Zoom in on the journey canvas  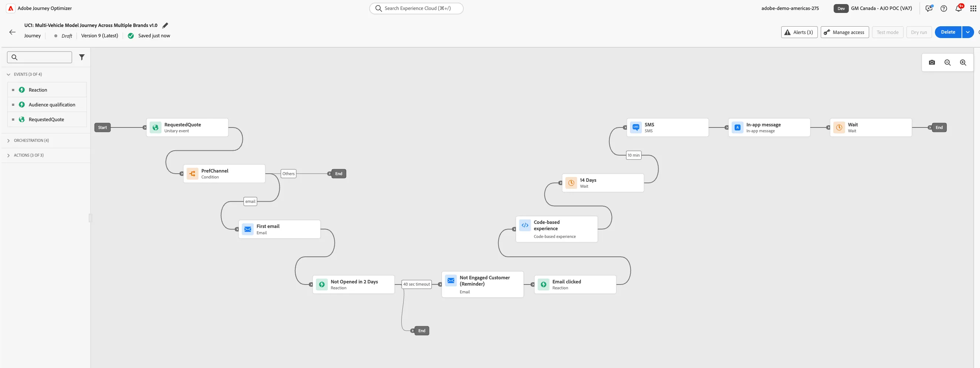pyautogui.click(x=963, y=62)
